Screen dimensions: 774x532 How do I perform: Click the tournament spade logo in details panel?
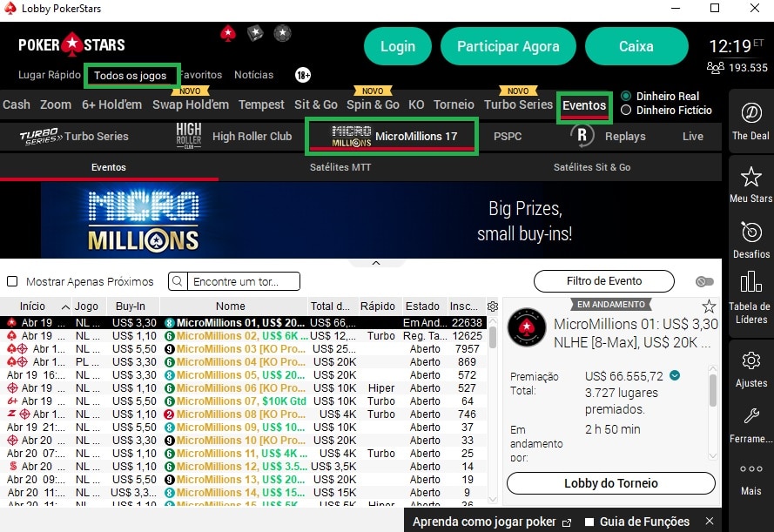528,327
